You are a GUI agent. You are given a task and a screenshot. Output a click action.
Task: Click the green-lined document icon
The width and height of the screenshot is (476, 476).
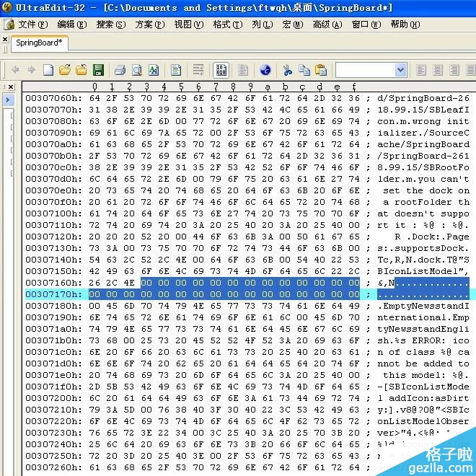point(176,70)
